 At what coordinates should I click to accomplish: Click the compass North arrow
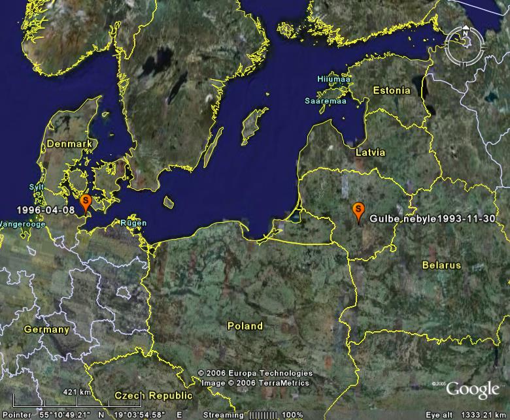(465, 33)
